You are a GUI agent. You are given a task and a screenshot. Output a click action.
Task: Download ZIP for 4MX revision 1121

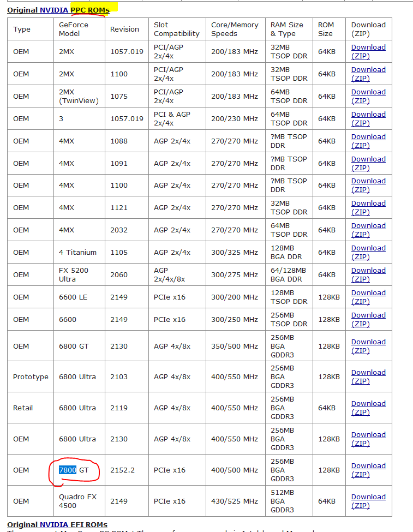click(x=368, y=208)
